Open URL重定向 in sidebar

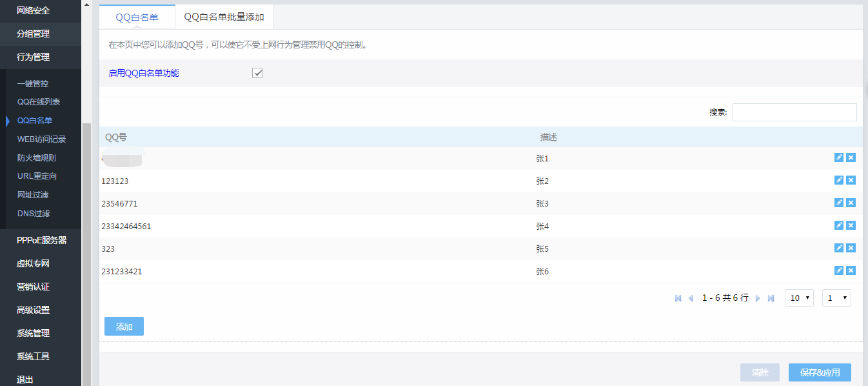pos(37,176)
